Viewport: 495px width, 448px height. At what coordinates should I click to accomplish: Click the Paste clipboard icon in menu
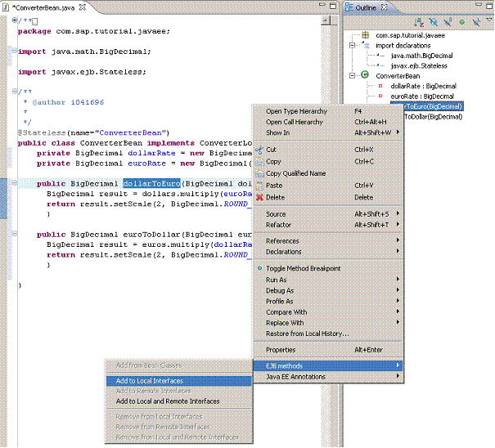pyautogui.click(x=259, y=185)
